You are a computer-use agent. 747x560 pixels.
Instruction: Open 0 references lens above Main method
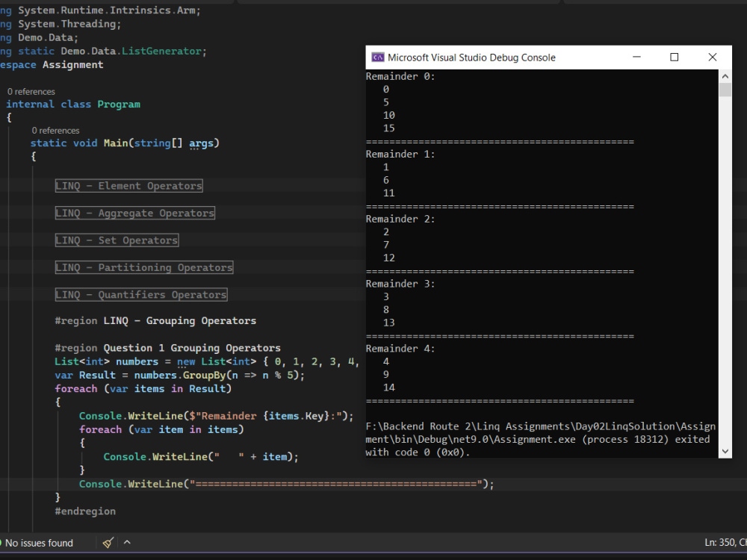pos(55,131)
